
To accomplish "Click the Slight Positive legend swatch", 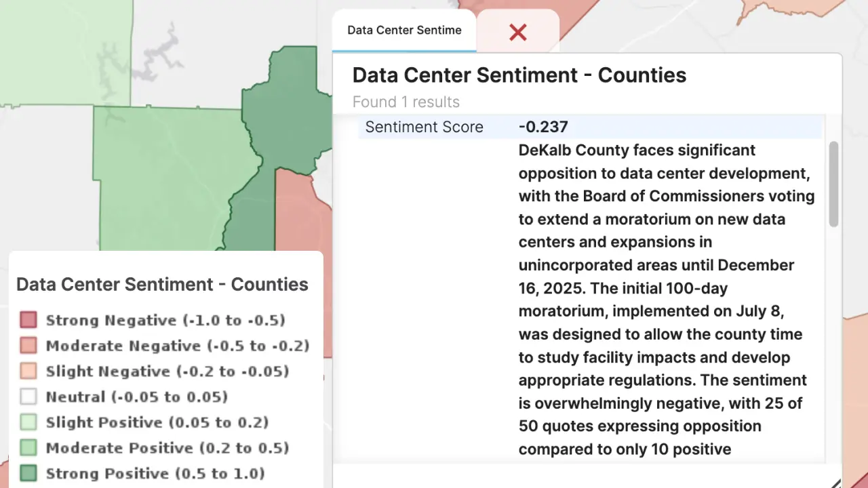I will click(x=28, y=422).
